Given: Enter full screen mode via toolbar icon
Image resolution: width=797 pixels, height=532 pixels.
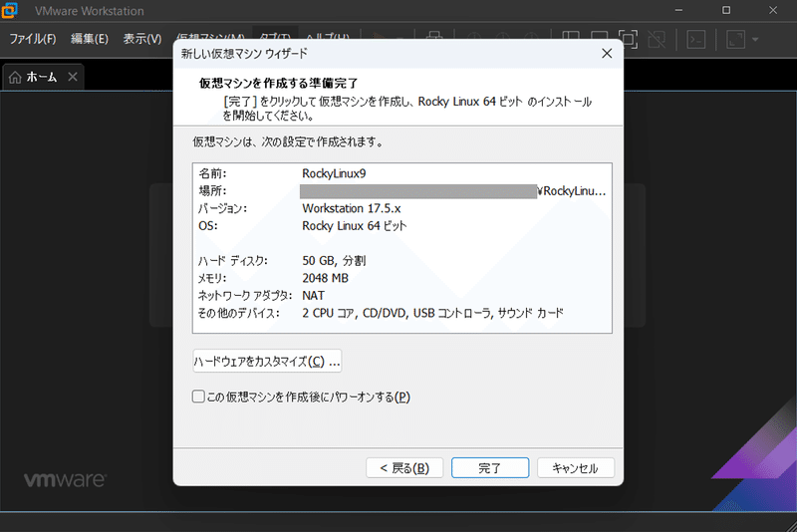Looking at the screenshot, I should [629, 39].
